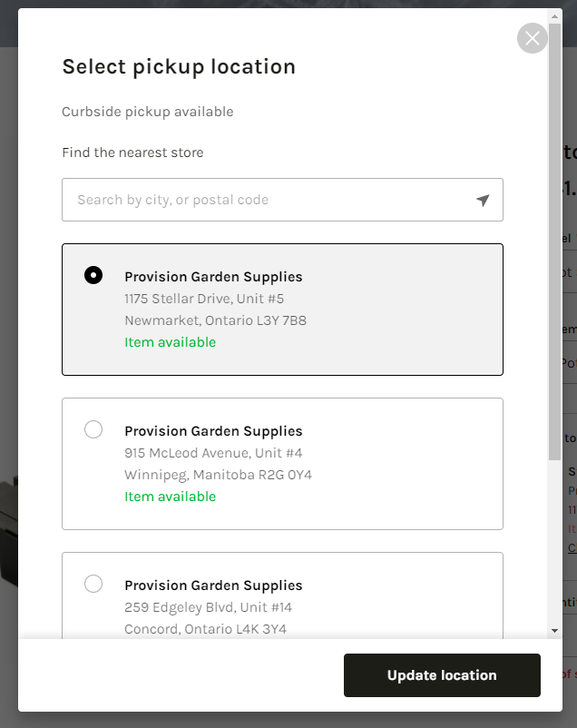Click 'Item available' under the Newmarket store
This screenshot has height=728, width=577.
[170, 342]
